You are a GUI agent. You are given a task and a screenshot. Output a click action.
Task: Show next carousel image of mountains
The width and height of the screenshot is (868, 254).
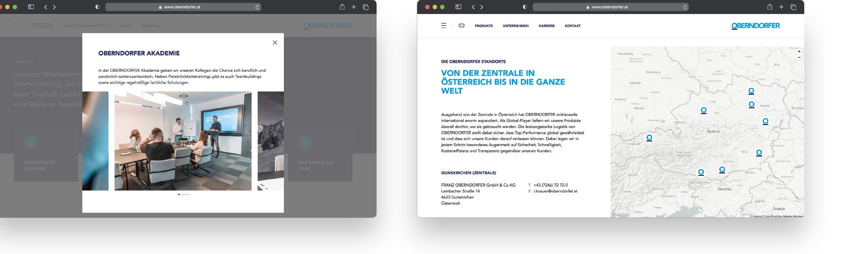(x=271, y=141)
